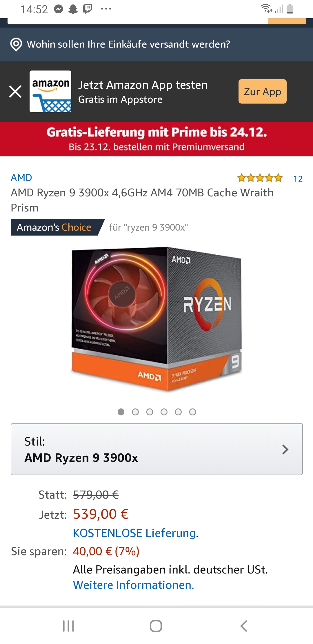This screenshot has width=313, height=644.
Task: Open the AMD brand link
Action: 21,178
